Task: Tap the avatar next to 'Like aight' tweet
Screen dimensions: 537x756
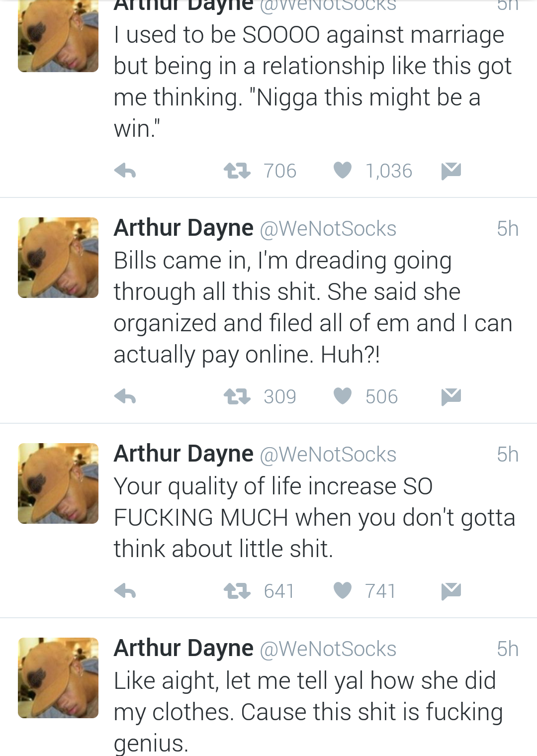Action: (x=58, y=678)
